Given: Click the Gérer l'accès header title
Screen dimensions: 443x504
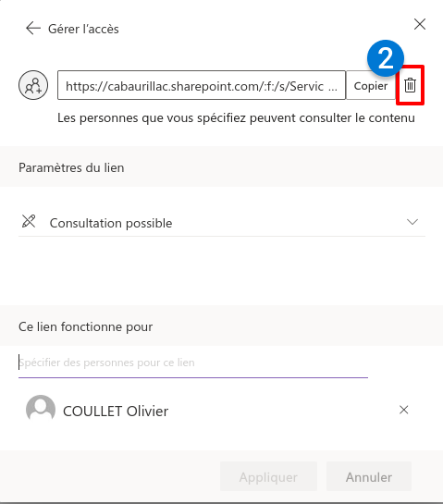Looking at the screenshot, I should (x=83, y=29).
